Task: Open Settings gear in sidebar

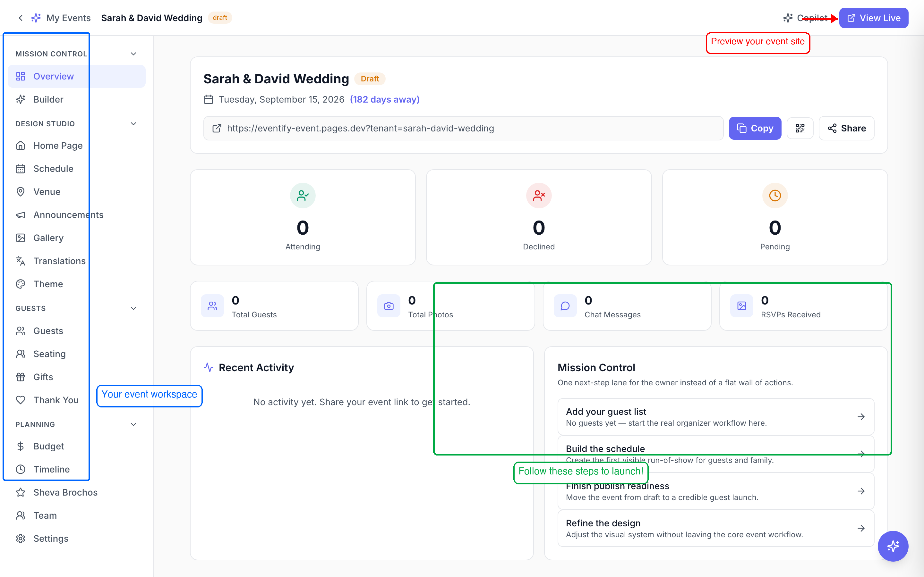Action: pyautogui.click(x=50, y=539)
